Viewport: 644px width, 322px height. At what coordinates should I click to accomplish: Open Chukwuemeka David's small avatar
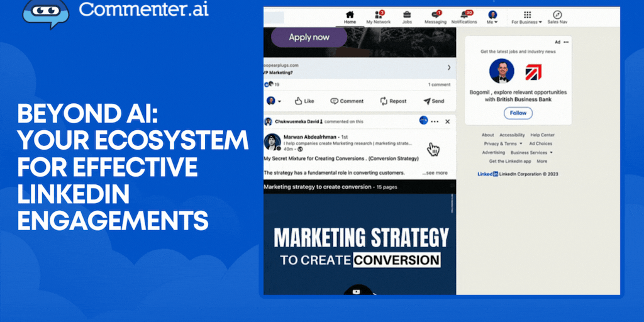click(x=268, y=121)
